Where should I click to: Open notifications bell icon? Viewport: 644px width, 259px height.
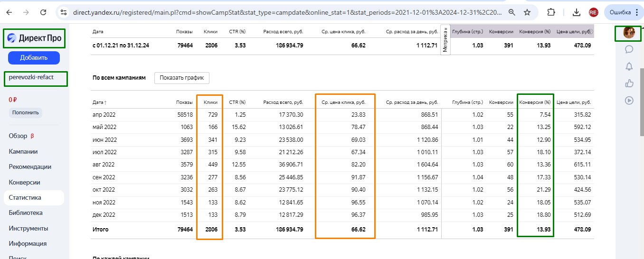coord(629,66)
